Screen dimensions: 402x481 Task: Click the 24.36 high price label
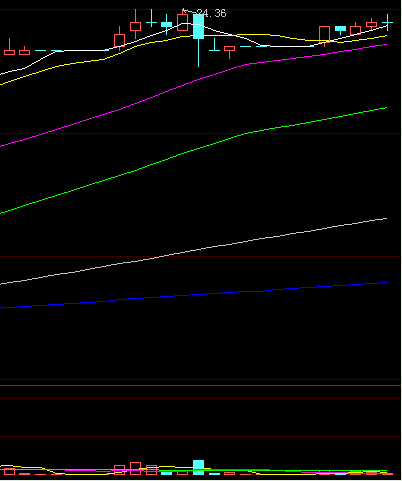coord(211,13)
